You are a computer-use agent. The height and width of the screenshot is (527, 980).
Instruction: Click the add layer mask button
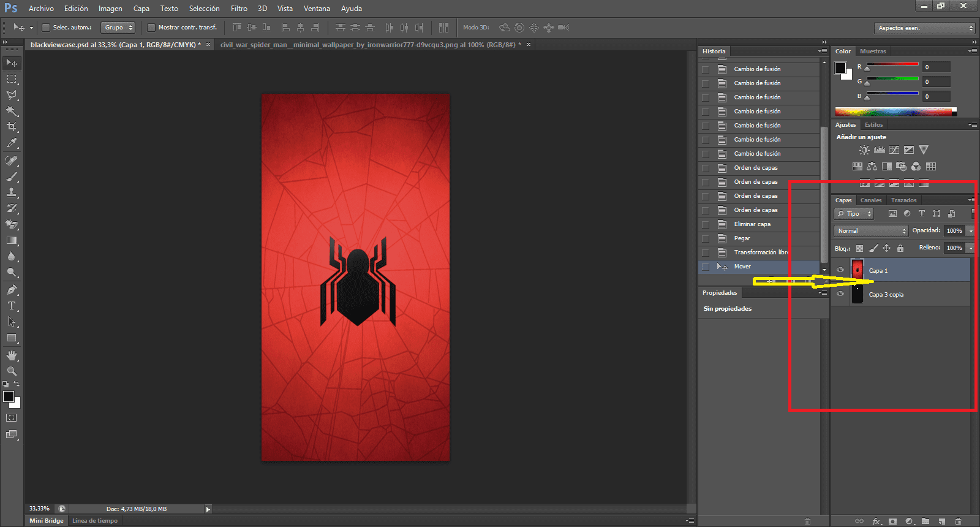893,521
